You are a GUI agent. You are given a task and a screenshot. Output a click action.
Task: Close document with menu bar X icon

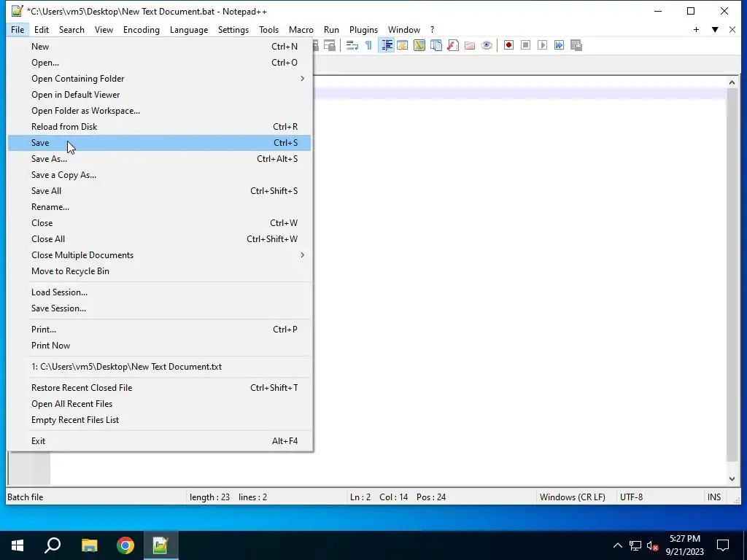coord(732,29)
